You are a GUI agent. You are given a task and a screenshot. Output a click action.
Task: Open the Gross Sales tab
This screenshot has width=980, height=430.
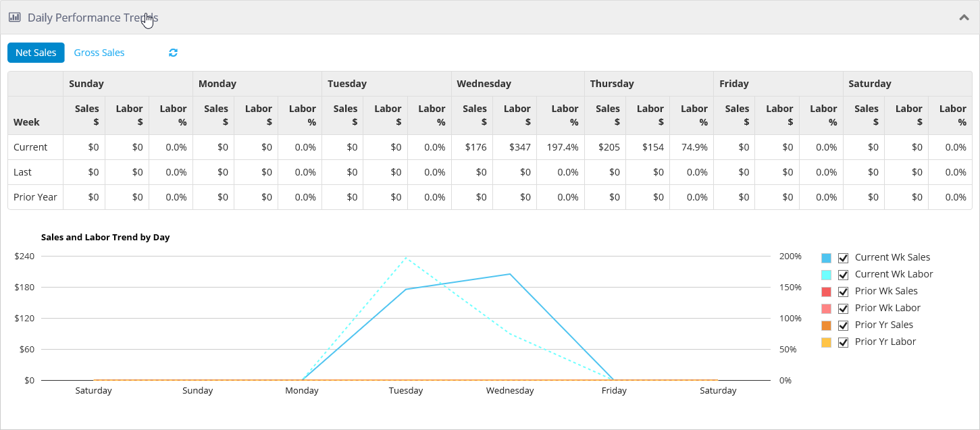coord(99,53)
